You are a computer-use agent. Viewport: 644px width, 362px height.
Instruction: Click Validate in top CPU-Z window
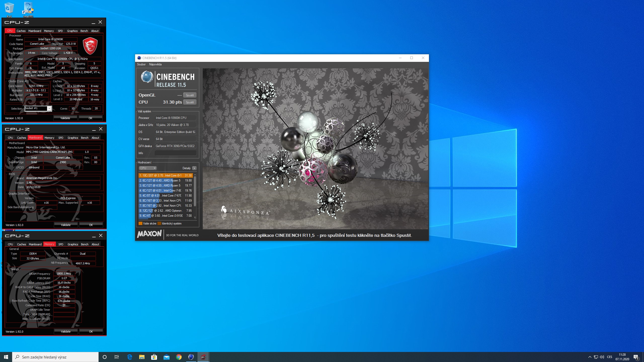[x=65, y=118]
